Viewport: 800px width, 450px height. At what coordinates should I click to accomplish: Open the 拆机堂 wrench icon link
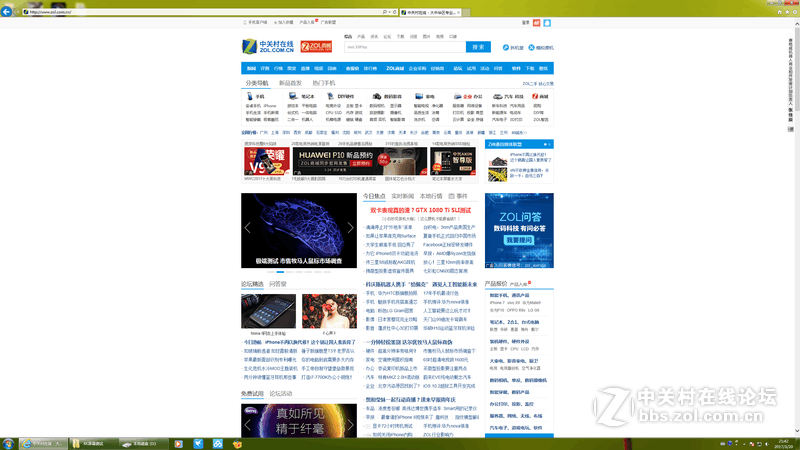506,47
